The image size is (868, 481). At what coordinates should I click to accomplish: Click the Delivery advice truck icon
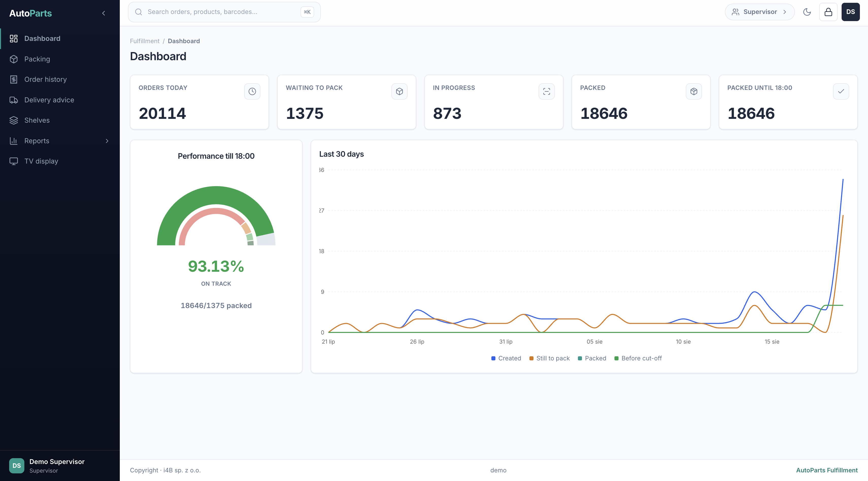(13, 100)
